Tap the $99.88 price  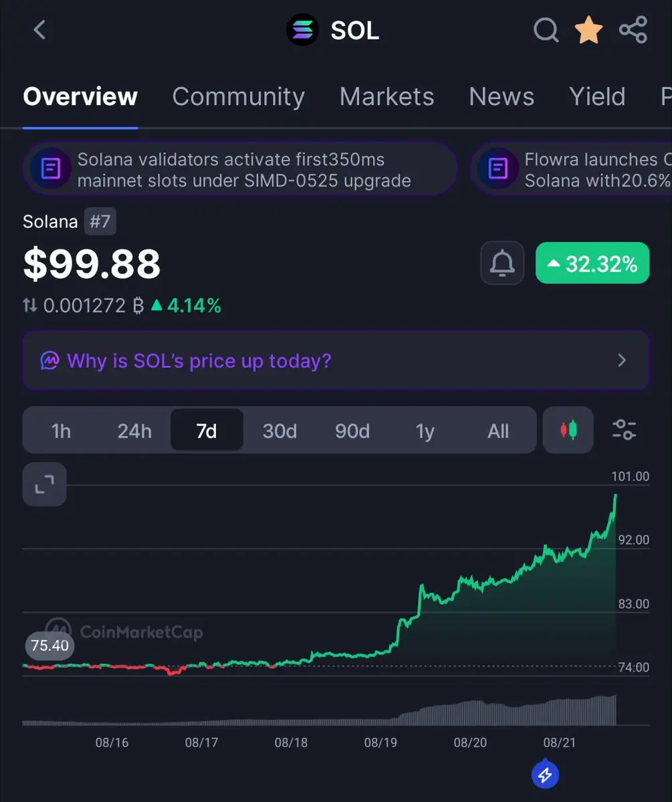(x=92, y=264)
